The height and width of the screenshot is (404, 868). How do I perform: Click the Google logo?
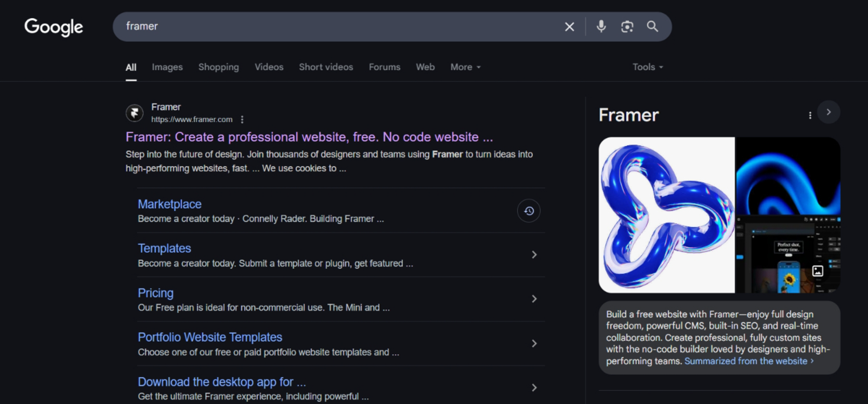tap(54, 27)
